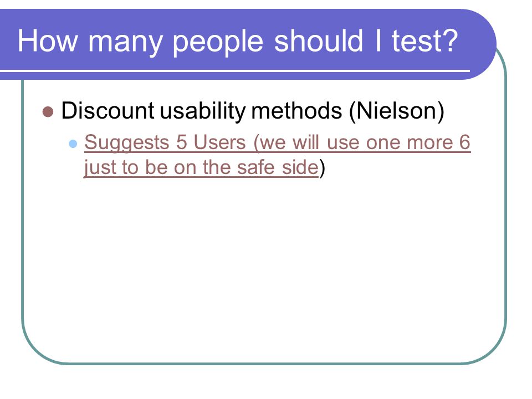The width and height of the screenshot is (532, 399).
Task: Click the brown bullet beside Discount usability
Action: point(48,111)
